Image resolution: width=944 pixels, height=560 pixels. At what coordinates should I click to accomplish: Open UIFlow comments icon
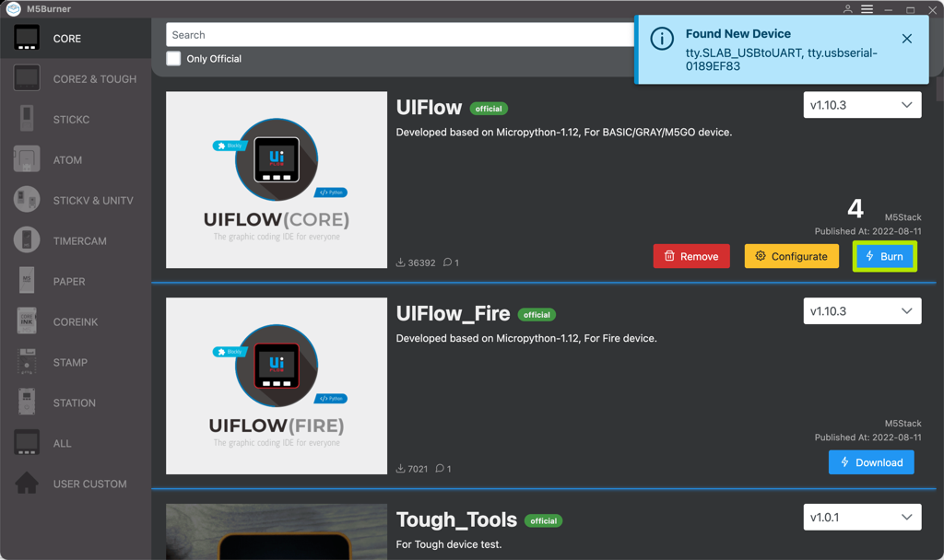(x=447, y=262)
